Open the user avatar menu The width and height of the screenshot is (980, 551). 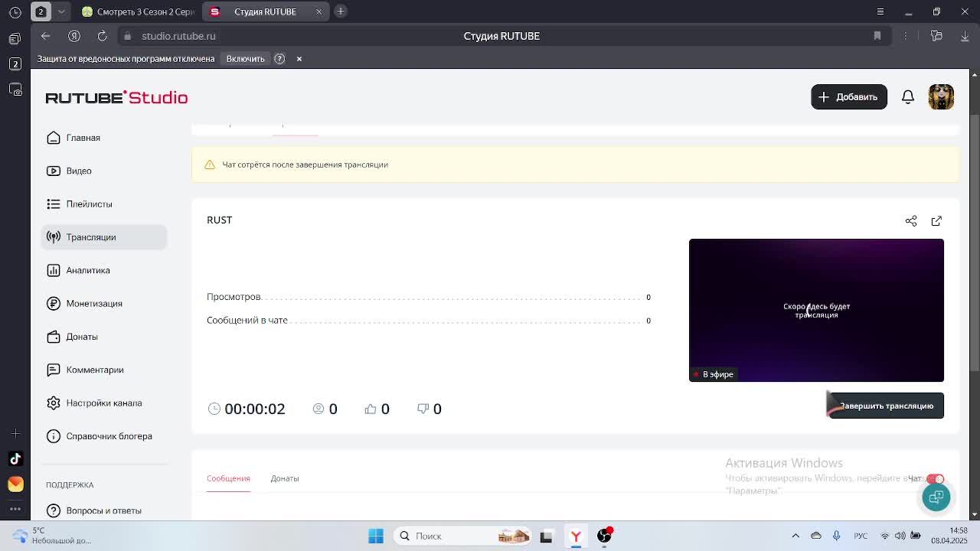click(941, 97)
